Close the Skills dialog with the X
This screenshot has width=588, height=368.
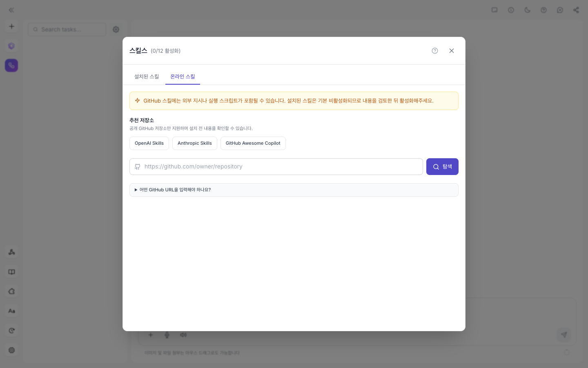coord(452,51)
